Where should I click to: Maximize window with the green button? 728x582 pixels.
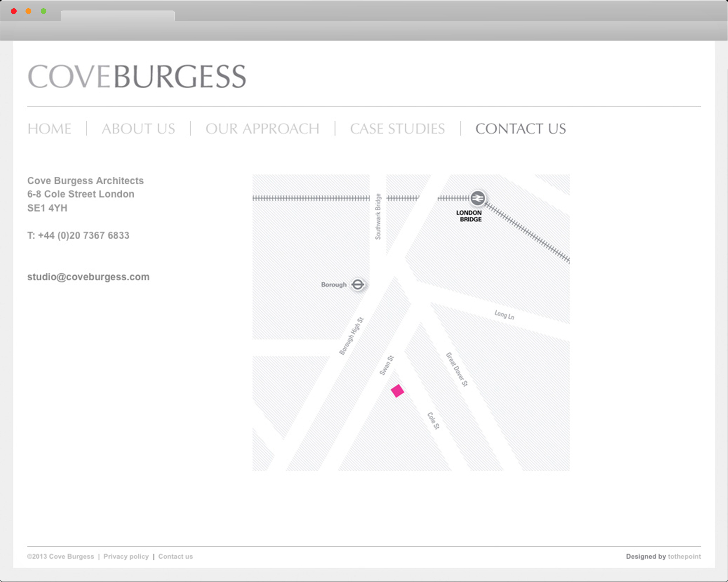tap(44, 11)
